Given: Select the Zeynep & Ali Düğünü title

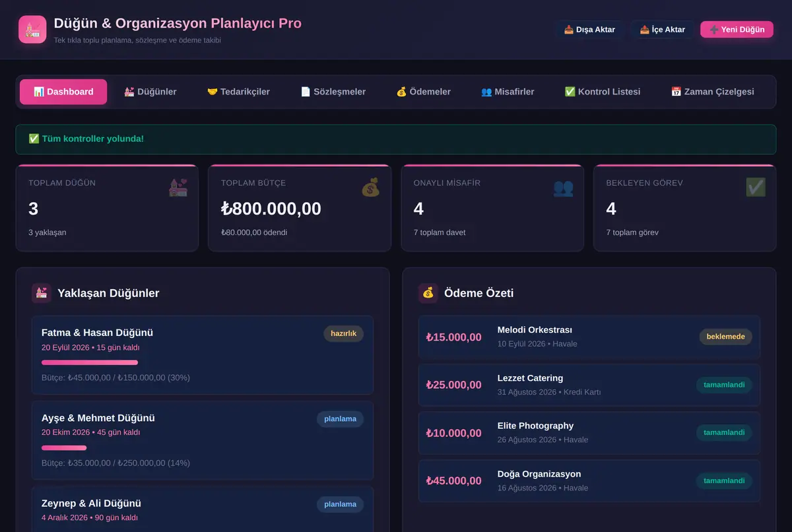Looking at the screenshot, I should 92,503.
